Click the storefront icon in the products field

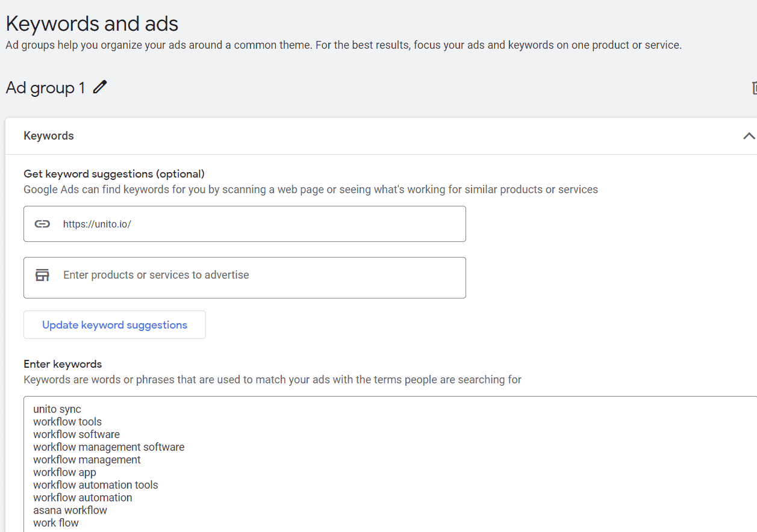(x=42, y=275)
